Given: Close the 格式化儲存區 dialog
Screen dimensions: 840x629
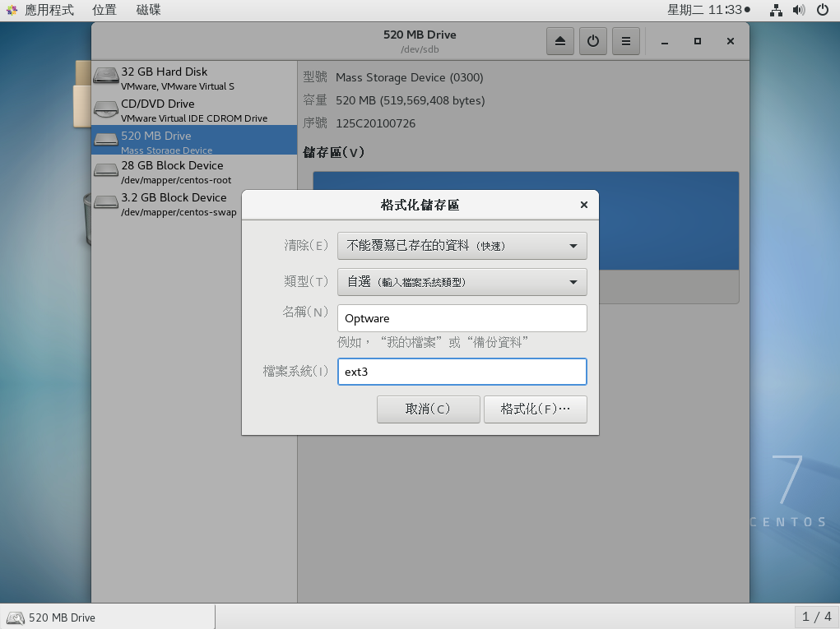Looking at the screenshot, I should 583,205.
